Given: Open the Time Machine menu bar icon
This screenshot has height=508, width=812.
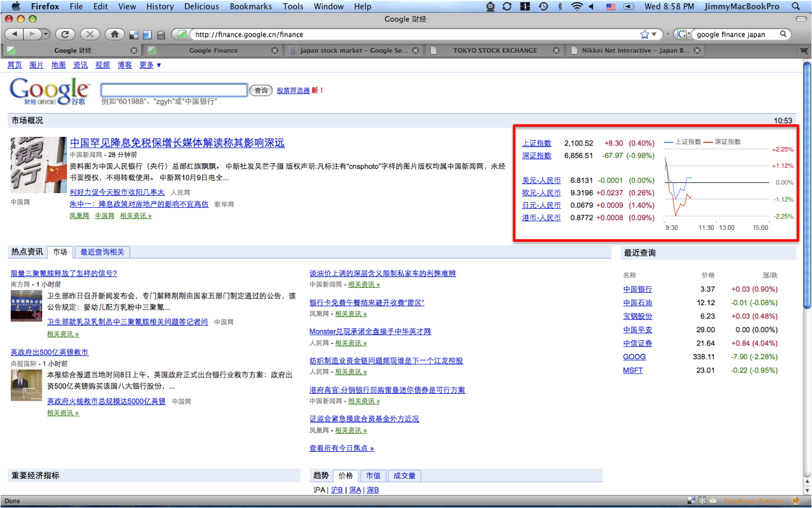Looking at the screenshot, I should pos(543,6).
